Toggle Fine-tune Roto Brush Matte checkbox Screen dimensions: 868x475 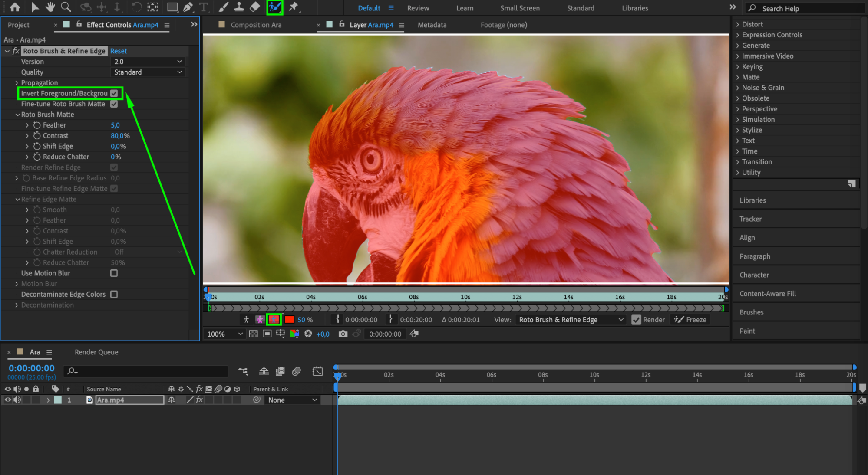[116, 104]
